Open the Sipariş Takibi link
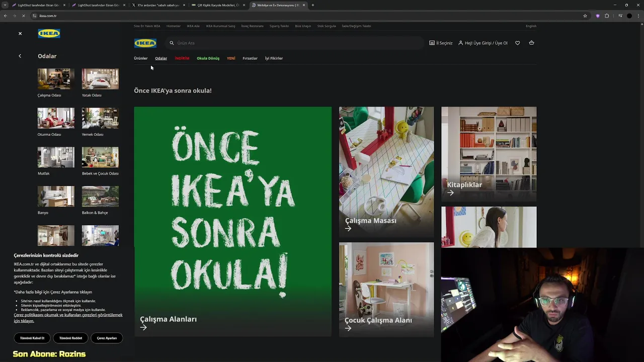The image size is (644, 362). click(279, 26)
